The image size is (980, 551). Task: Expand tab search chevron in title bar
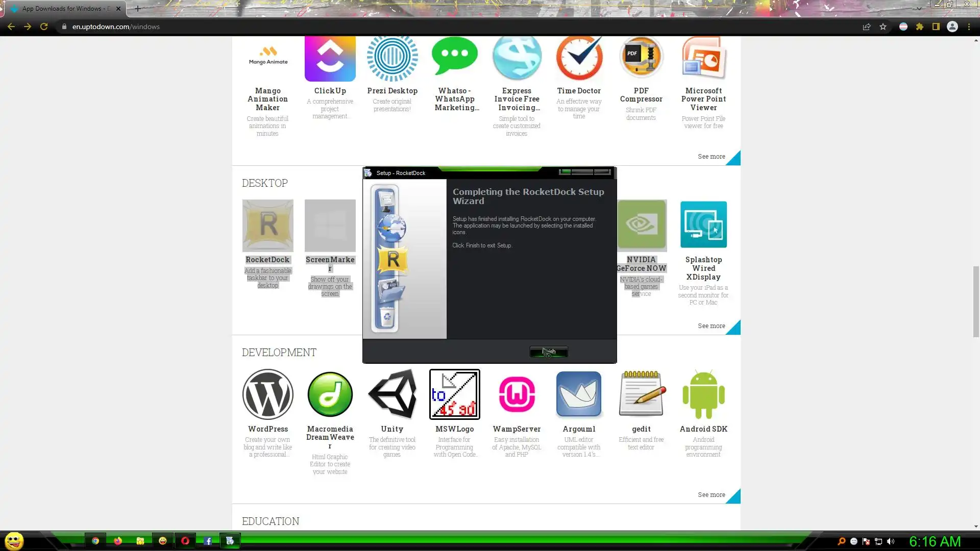click(x=919, y=8)
